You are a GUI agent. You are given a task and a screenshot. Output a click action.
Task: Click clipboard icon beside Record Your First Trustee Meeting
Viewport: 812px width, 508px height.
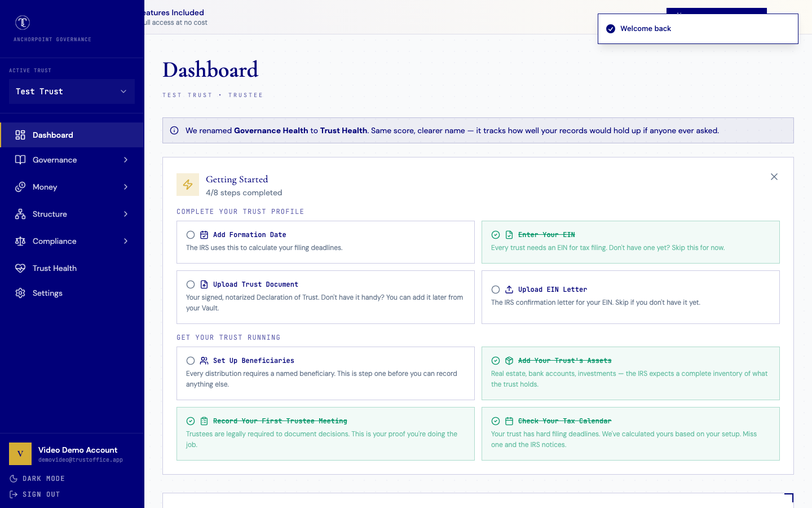coord(204,421)
